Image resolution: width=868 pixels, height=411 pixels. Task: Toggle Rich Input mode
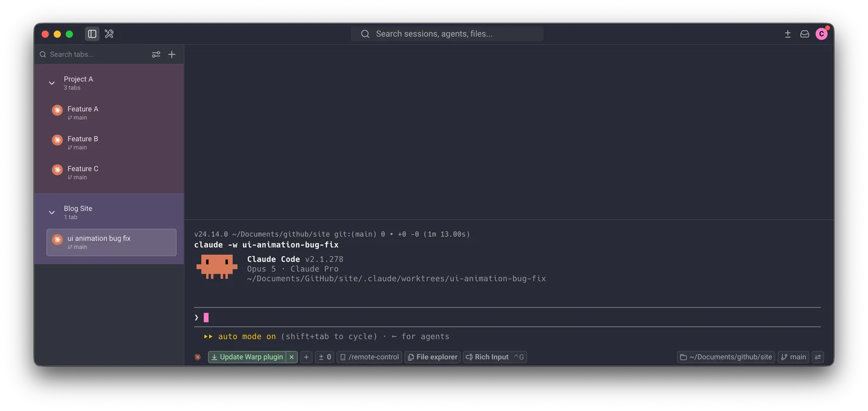tap(495, 357)
